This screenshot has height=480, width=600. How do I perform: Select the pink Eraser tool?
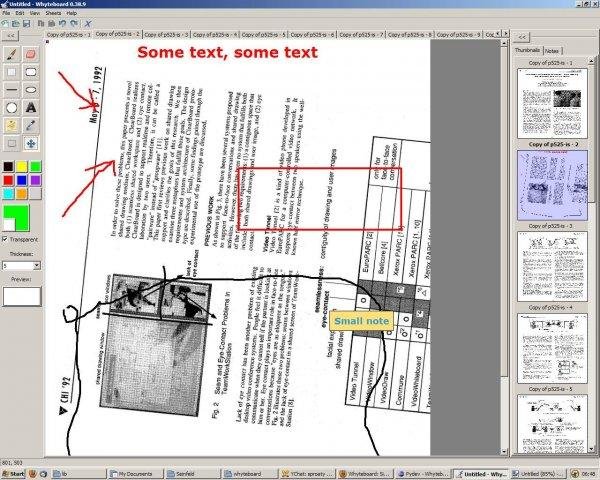coord(31,54)
